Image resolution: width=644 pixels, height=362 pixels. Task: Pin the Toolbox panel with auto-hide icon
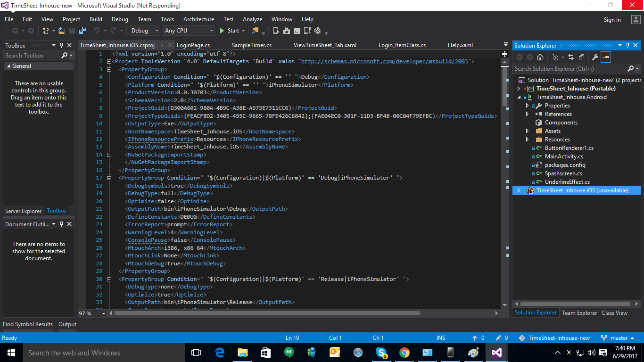[x=61, y=45]
